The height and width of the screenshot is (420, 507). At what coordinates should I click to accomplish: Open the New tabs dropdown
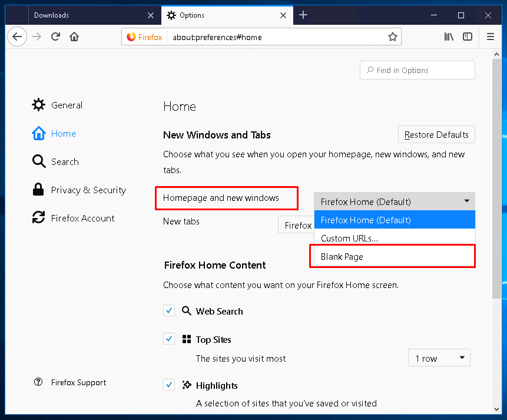[296, 225]
